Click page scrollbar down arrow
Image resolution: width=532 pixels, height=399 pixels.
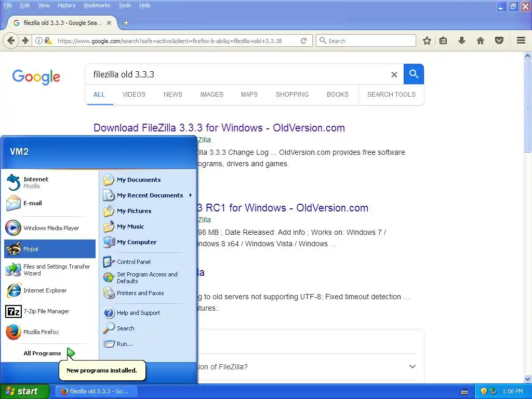(528, 379)
